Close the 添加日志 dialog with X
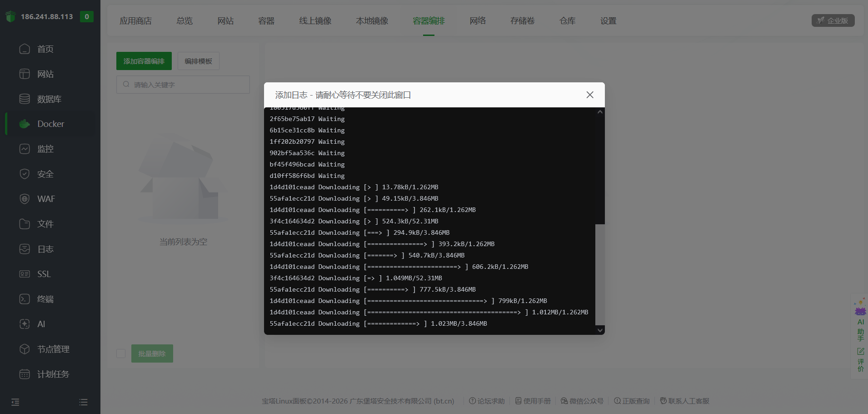Image resolution: width=868 pixels, height=414 pixels. click(x=590, y=95)
